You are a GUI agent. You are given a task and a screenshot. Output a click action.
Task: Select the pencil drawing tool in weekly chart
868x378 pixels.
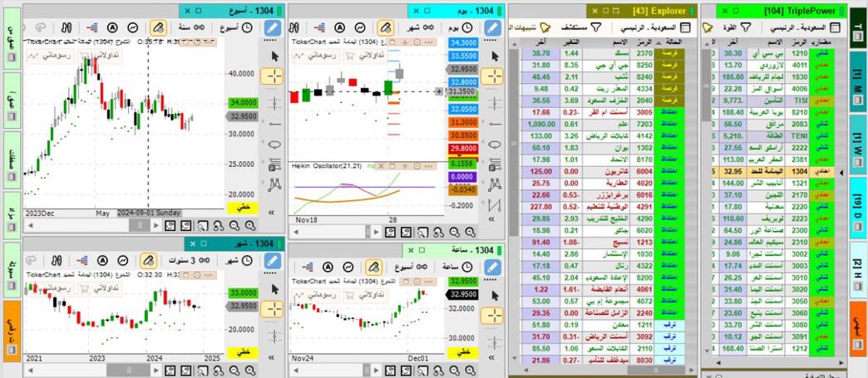coord(273,27)
